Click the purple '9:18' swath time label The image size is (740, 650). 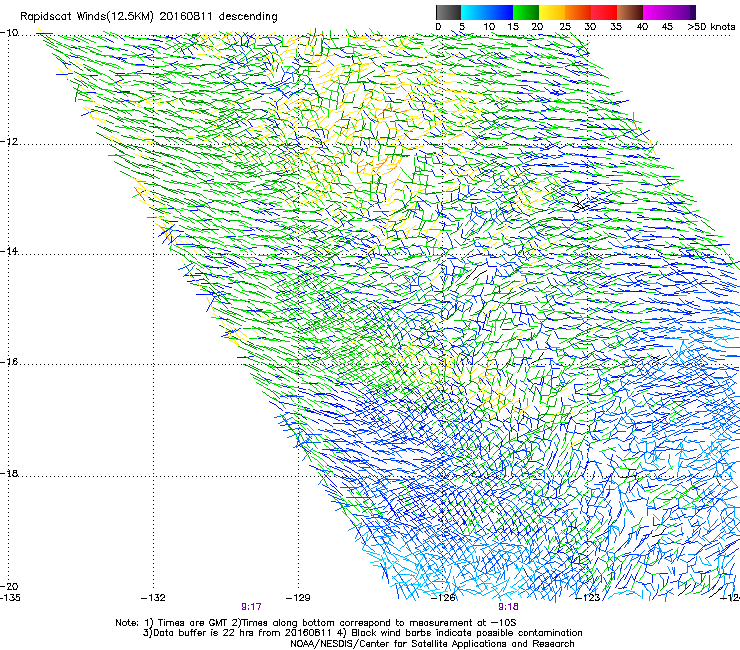coord(508,607)
